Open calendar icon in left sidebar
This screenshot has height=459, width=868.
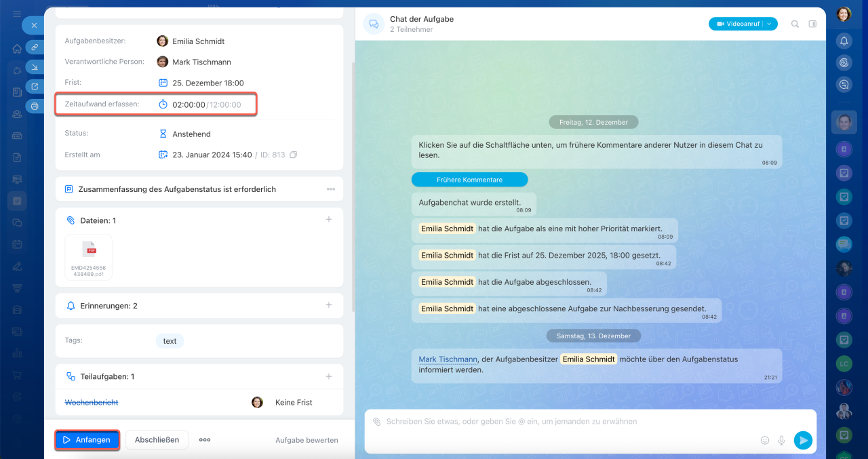click(x=17, y=244)
